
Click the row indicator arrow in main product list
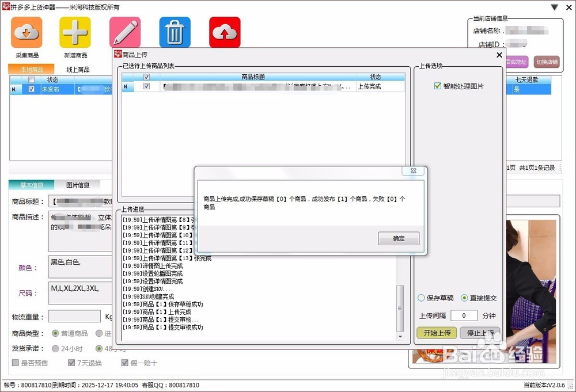[14, 89]
